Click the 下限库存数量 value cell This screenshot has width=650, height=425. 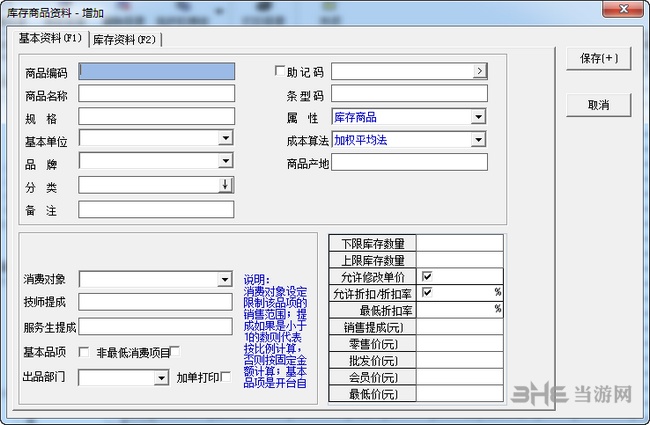(x=460, y=243)
